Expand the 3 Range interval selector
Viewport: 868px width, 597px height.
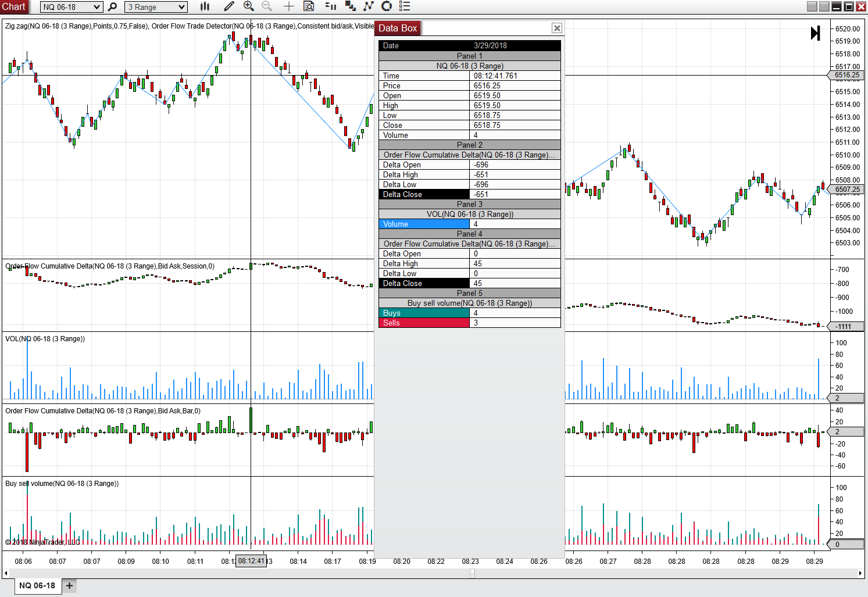(156, 7)
